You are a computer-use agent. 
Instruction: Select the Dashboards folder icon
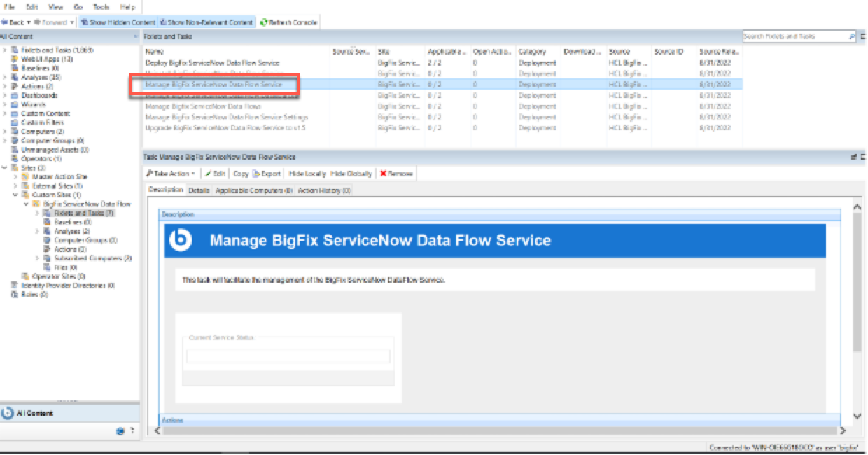[15, 95]
